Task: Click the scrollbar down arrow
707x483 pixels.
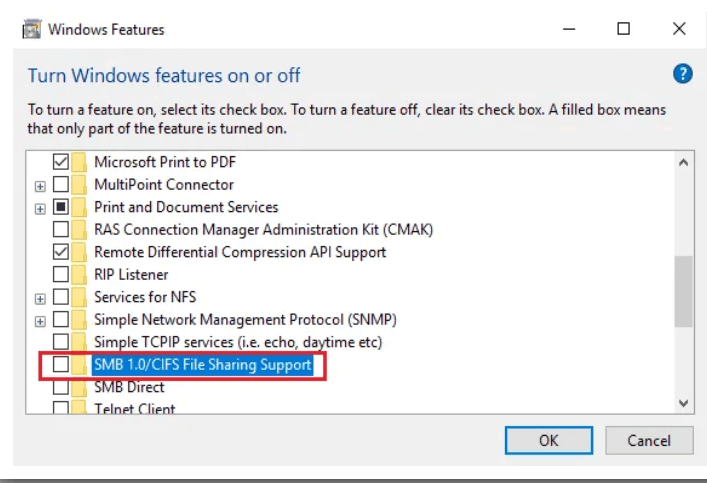Action: click(684, 403)
